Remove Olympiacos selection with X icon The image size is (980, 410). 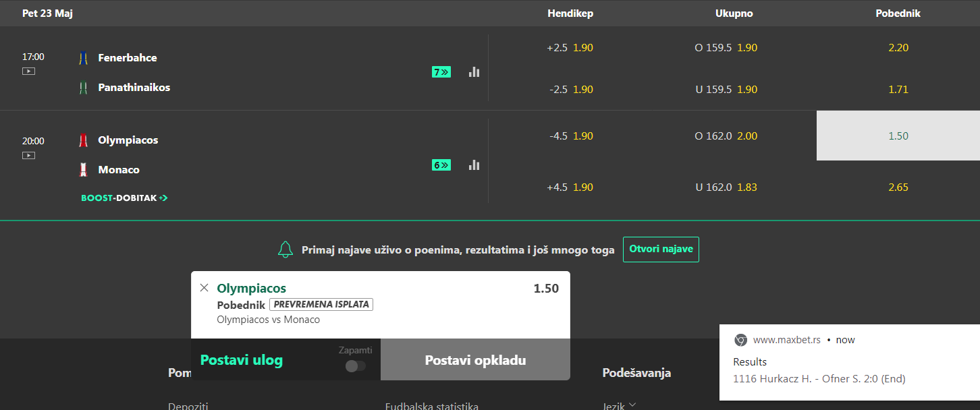204,288
